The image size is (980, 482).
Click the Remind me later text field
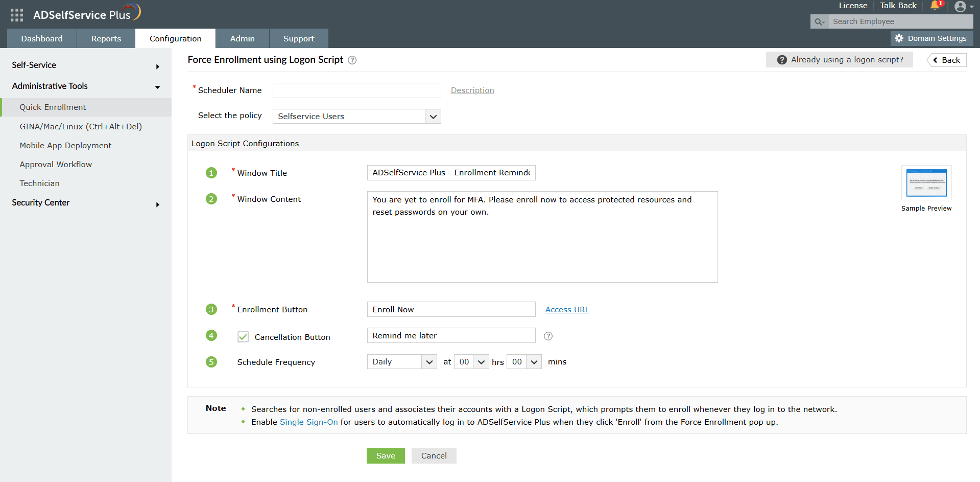click(x=451, y=336)
